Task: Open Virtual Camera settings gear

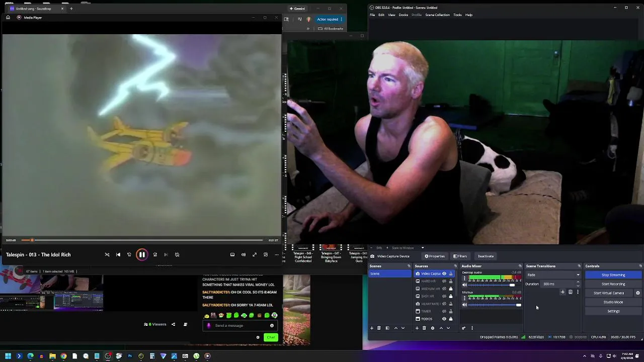Action: [638, 293]
